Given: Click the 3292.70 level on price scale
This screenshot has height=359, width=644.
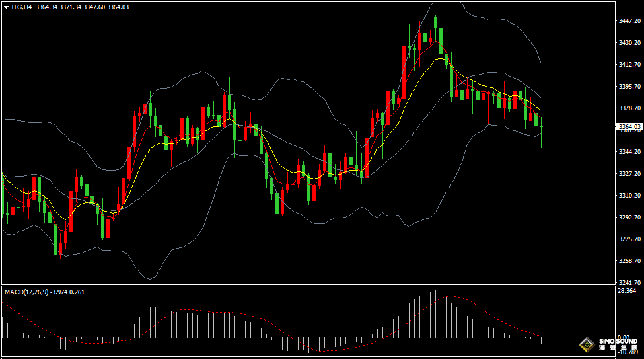Looking at the screenshot, I should 628,218.
